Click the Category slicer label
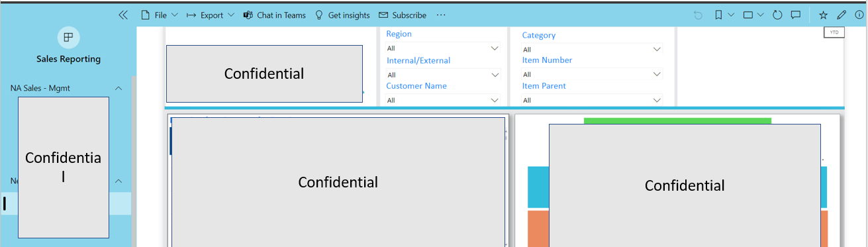868x247 pixels. point(539,35)
